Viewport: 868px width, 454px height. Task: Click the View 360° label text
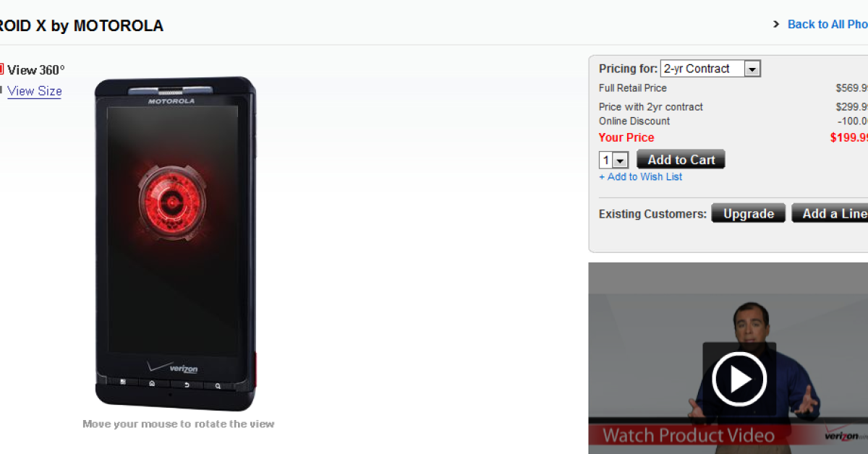36,70
